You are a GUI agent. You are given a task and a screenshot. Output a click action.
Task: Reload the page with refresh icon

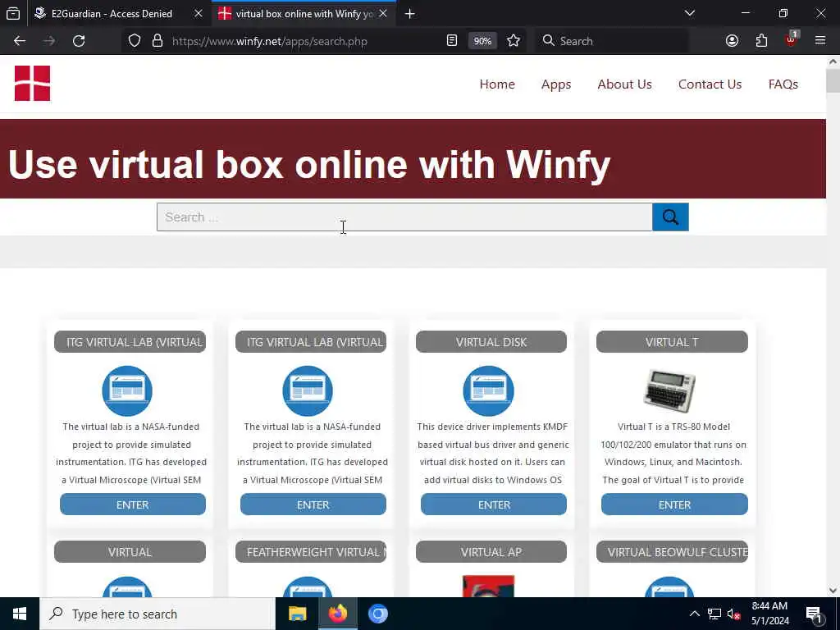[x=79, y=41]
